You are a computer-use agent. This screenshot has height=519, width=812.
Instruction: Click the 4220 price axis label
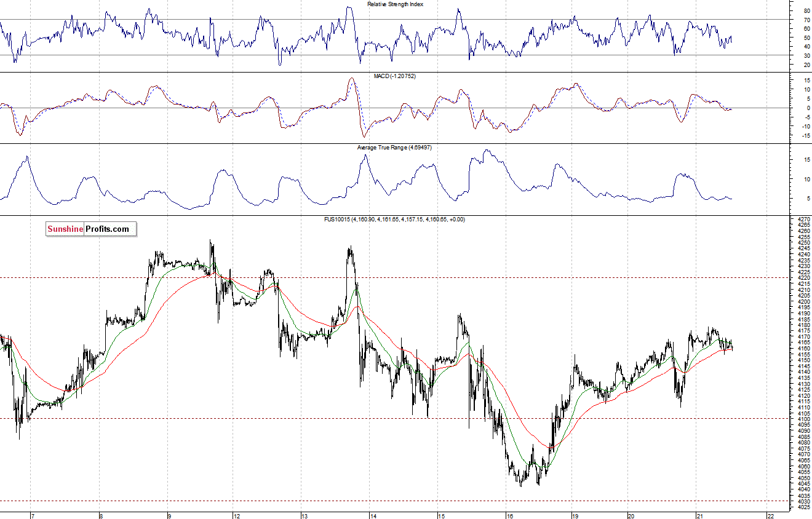click(x=805, y=278)
